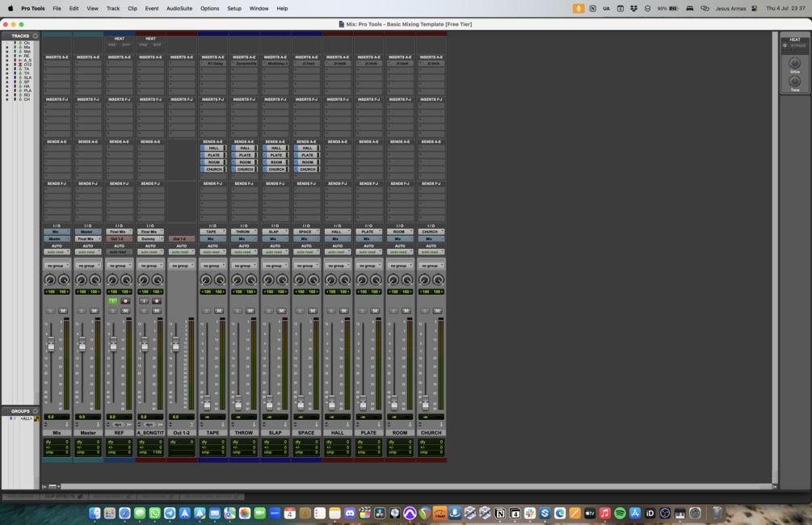The width and height of the screenshot is (812, 525).
Task: Click track type icon for O12 in Tracks list
Action: (x=20, y=65)
